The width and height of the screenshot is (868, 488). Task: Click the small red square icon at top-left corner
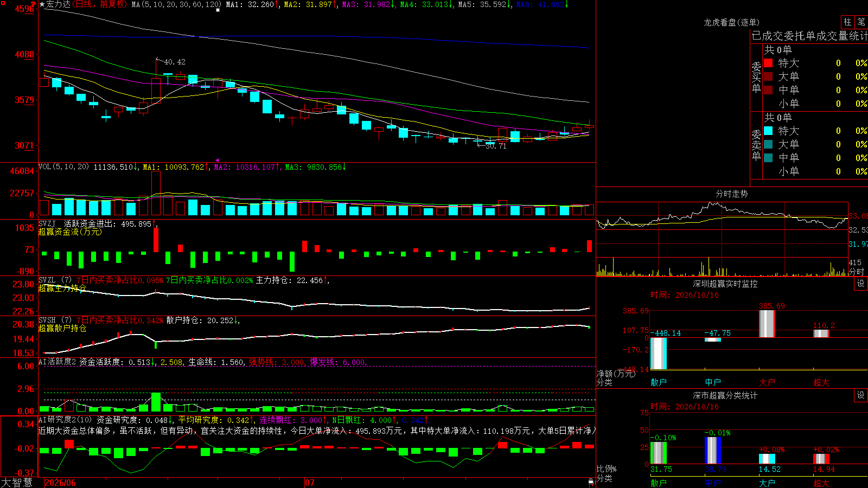[x=2, y=3]
